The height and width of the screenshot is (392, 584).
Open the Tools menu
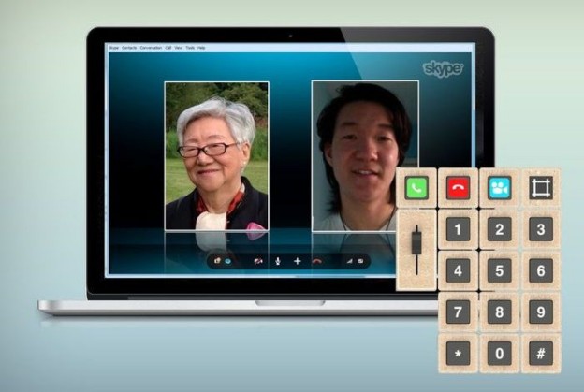tap(190, 47)
